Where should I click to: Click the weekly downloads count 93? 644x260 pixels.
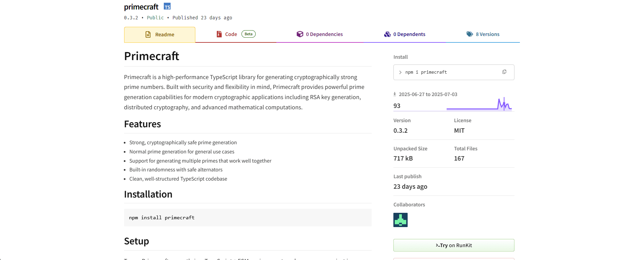pos(397,106)
